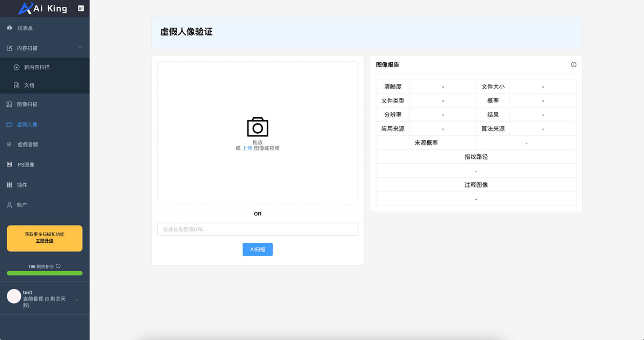The width and height of the screenshot is (644, 340).
Task: Click the 注释图像 table row
Action: [476, 184]
